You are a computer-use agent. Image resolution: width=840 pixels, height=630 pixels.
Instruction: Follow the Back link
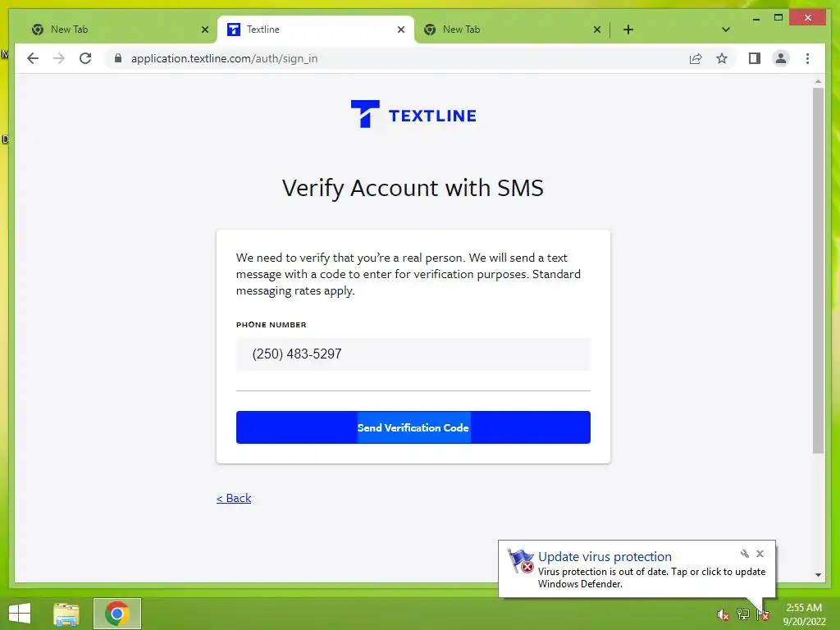click(x=234, y=498)
